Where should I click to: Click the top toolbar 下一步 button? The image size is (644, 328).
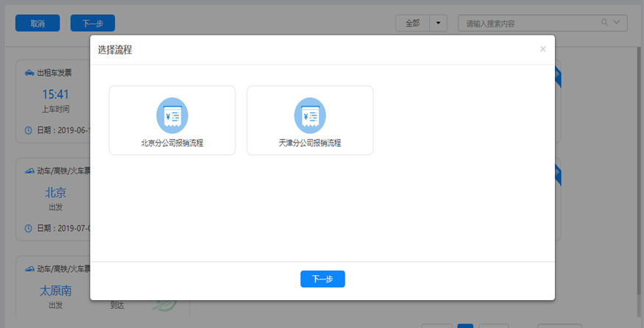pos(93,24)
